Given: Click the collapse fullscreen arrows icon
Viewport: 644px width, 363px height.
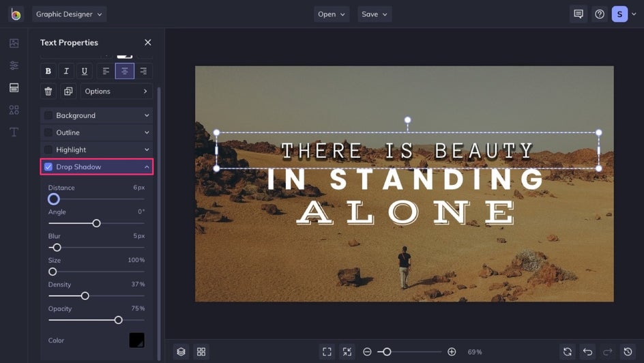Looking at the screenshot, I should pos(347,352).
